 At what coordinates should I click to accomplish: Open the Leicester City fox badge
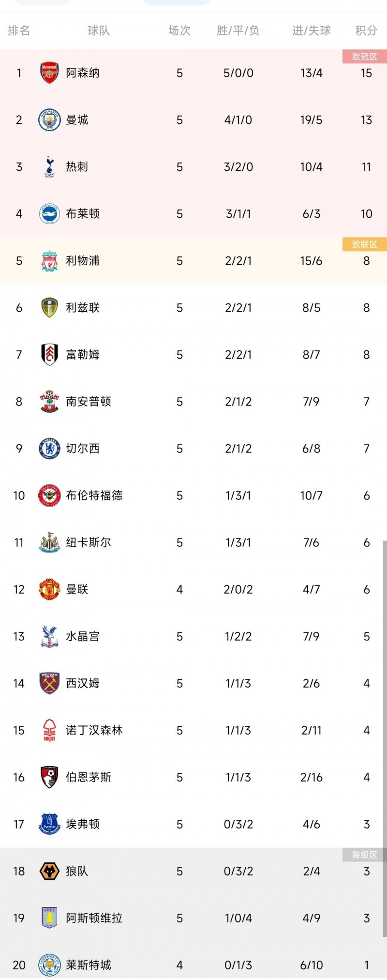(49, 965)
